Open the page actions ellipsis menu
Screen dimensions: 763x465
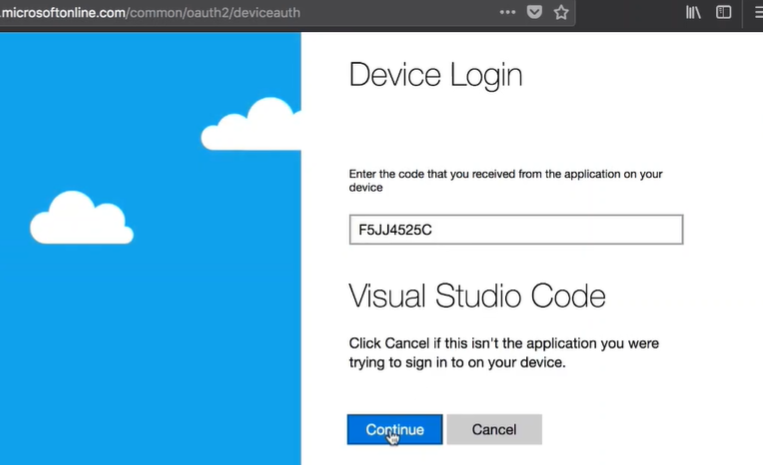point(508,13)
